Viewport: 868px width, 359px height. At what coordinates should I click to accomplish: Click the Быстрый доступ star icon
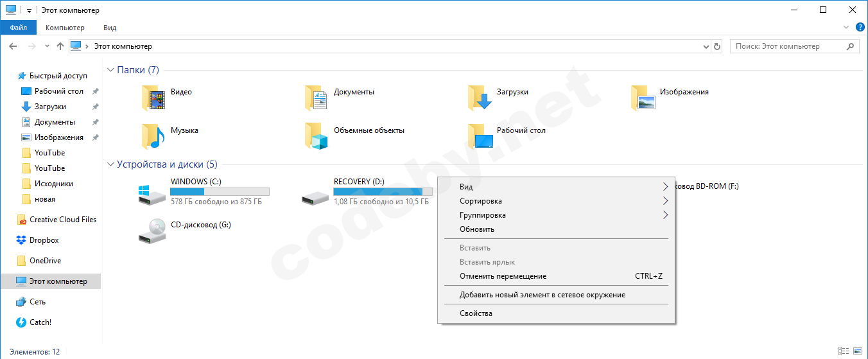22,76
